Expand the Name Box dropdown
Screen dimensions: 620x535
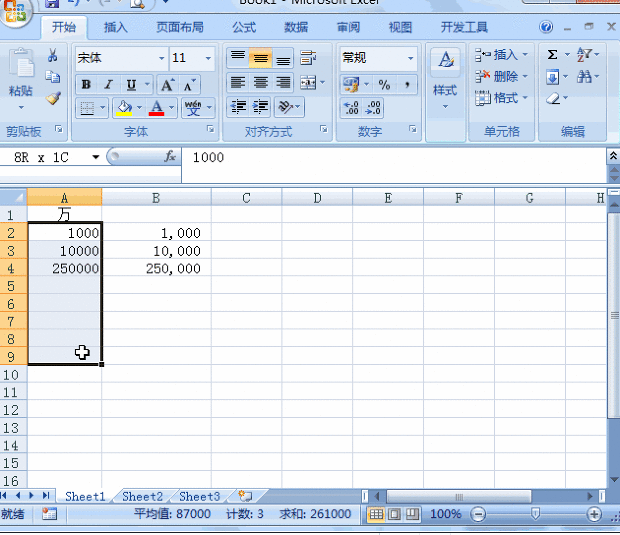[95, 157]
